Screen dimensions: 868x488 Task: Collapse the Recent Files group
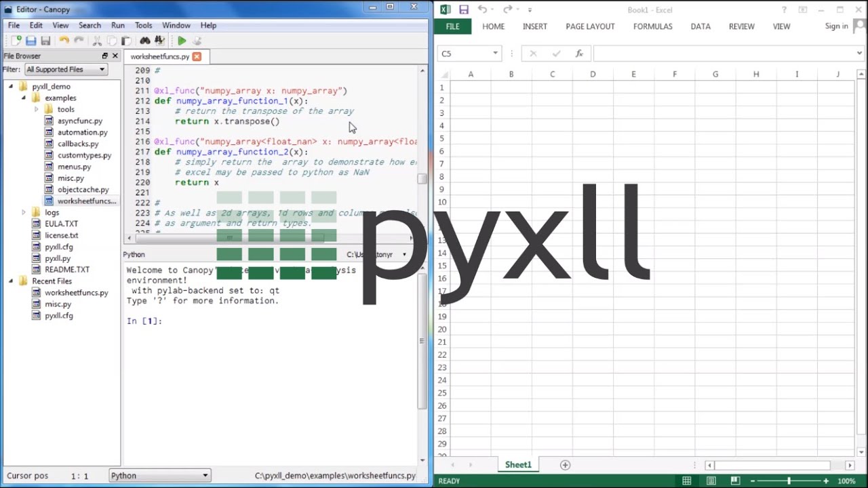pos(11,281)
